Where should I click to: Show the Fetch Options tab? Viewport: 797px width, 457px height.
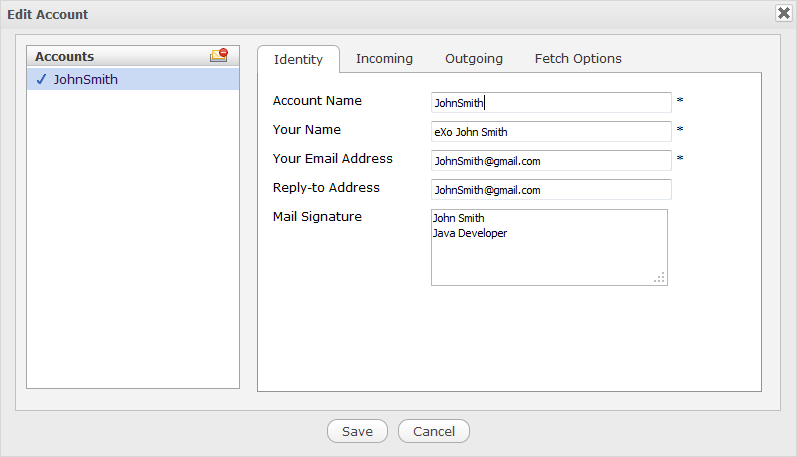pos(578,59)
